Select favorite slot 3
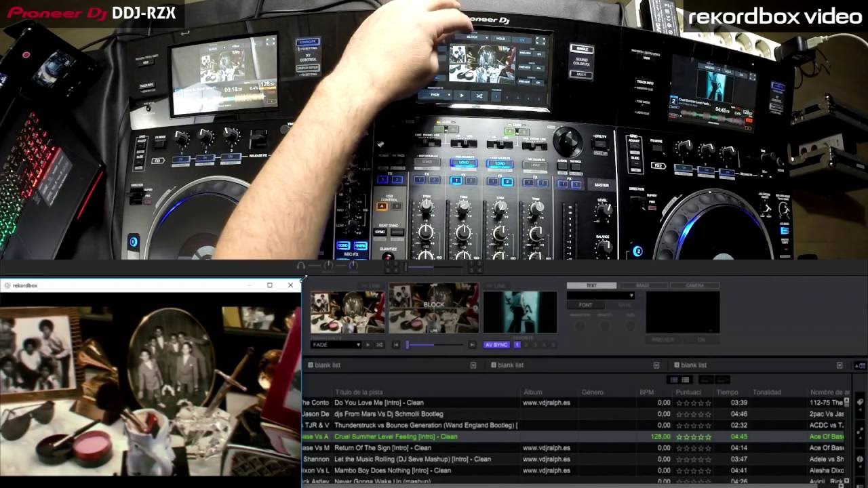The image size is (868, 488). 535,345
